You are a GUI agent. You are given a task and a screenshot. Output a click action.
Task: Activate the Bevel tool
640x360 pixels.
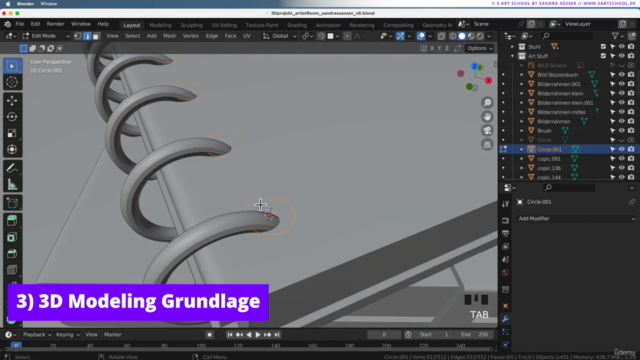12,253
